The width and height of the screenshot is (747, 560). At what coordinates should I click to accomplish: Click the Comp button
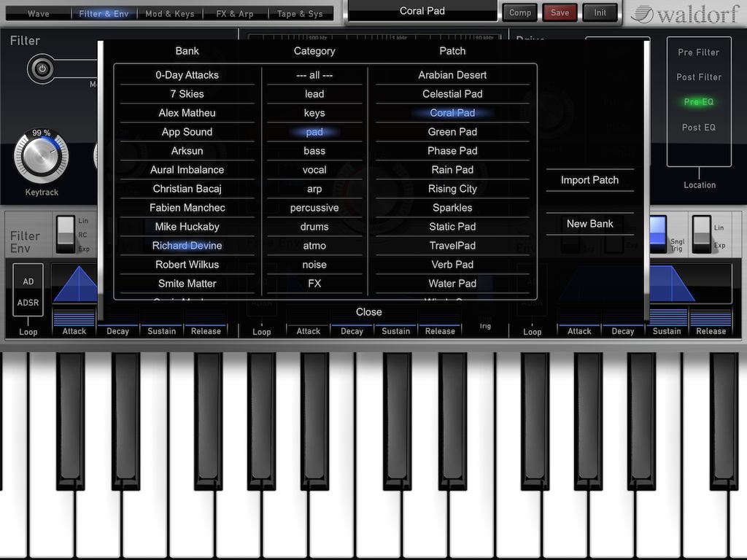tap(520, 12)
